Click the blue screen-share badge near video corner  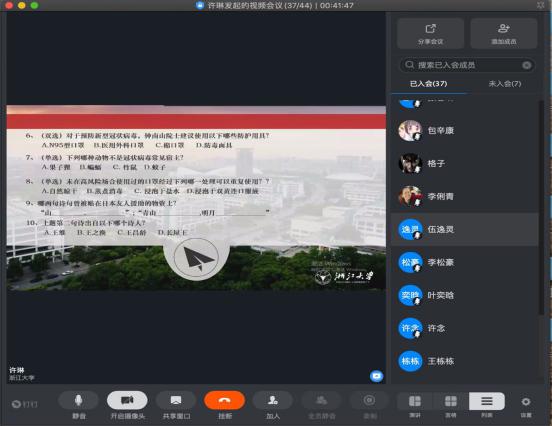(376, 376)
